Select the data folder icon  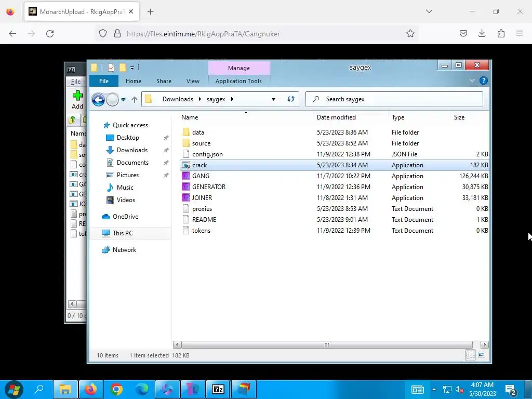[x=186, y=132]
